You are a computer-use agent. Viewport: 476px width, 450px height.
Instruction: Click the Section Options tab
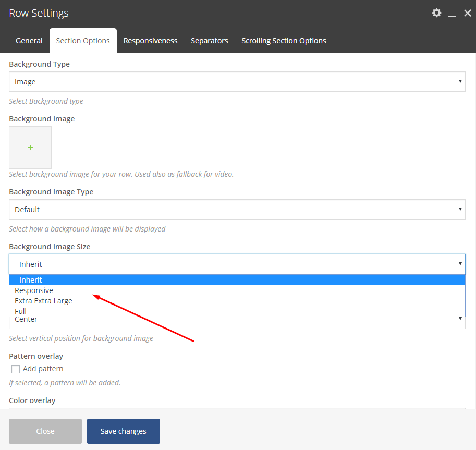[83, 41]
